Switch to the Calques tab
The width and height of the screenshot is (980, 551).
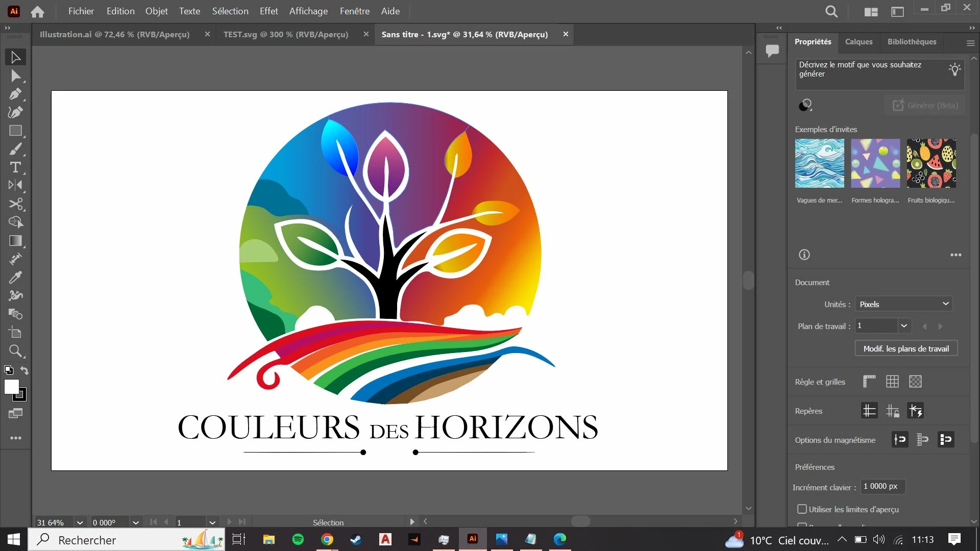859,42
